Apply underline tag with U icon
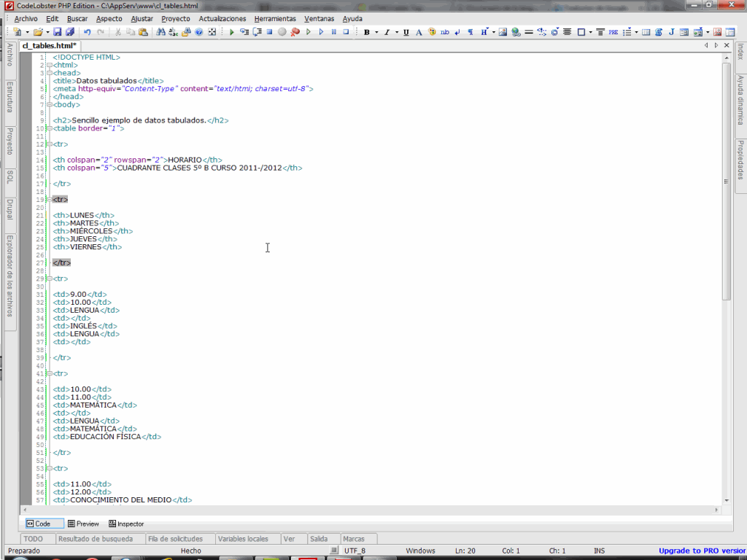 pos(406,32)
